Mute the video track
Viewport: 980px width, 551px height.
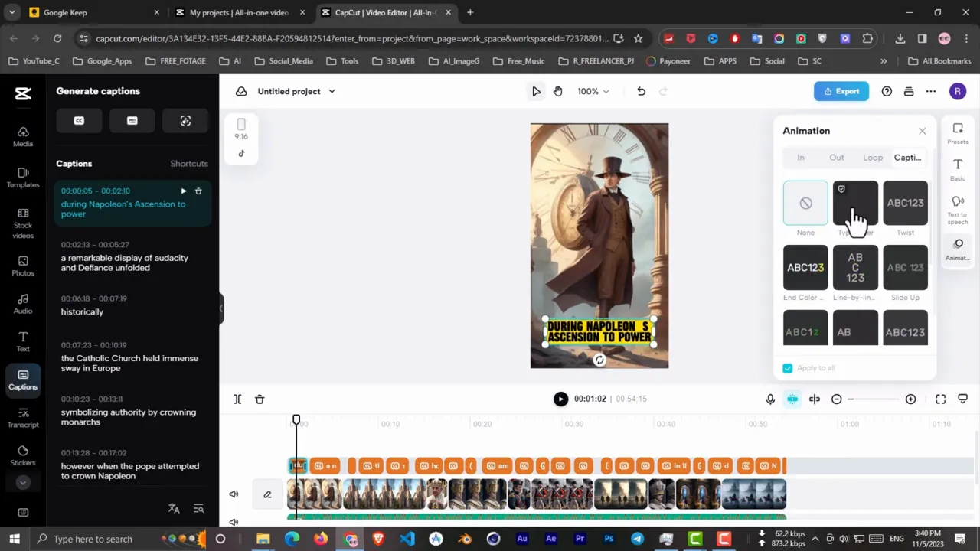(x=234, y=494)
